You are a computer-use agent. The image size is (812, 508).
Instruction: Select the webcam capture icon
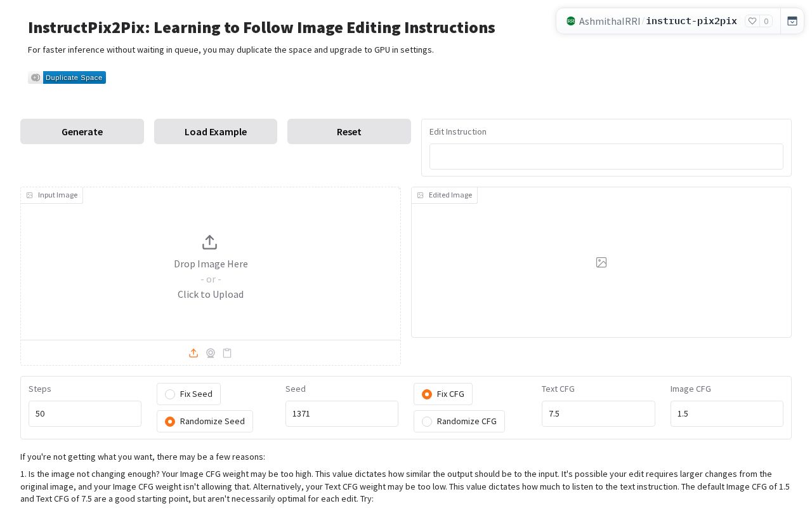(x=211, y=353)
